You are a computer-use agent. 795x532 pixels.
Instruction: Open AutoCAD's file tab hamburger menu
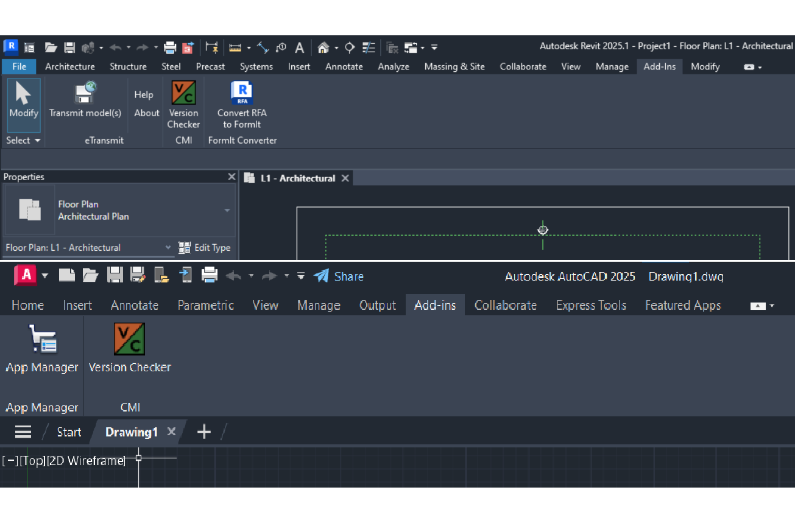23,432
